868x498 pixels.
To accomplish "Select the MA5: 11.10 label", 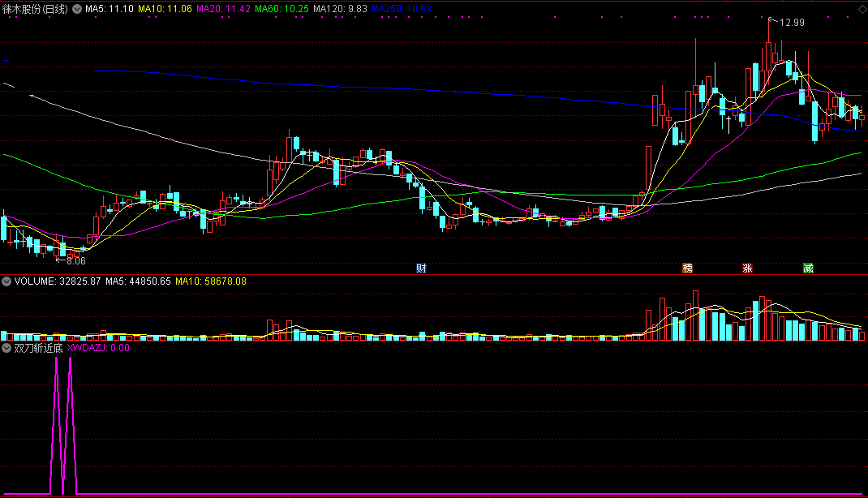I will (110, 9).
